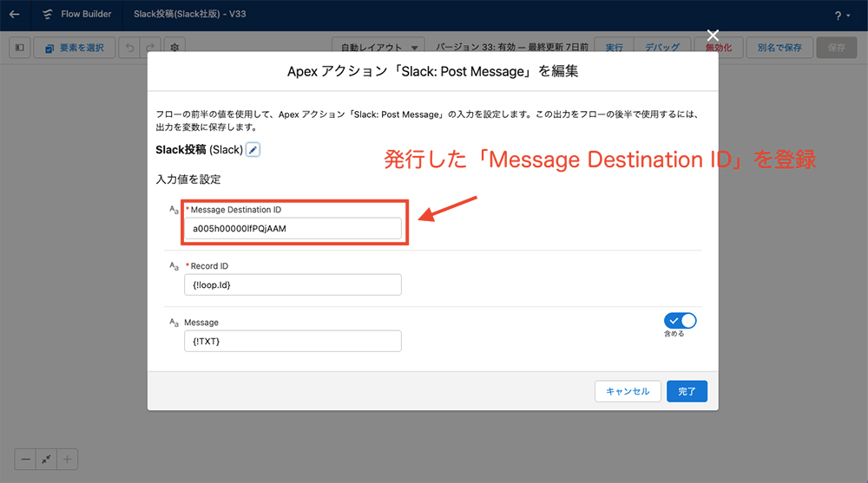Click the disabled 保存 button
868x483 pixels.
837,48
